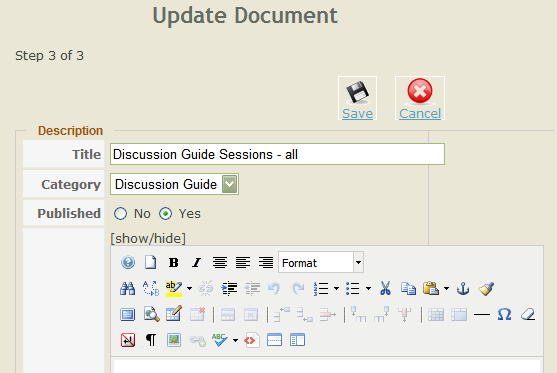Open the Find binoculars tool

[x=128, y=288]
